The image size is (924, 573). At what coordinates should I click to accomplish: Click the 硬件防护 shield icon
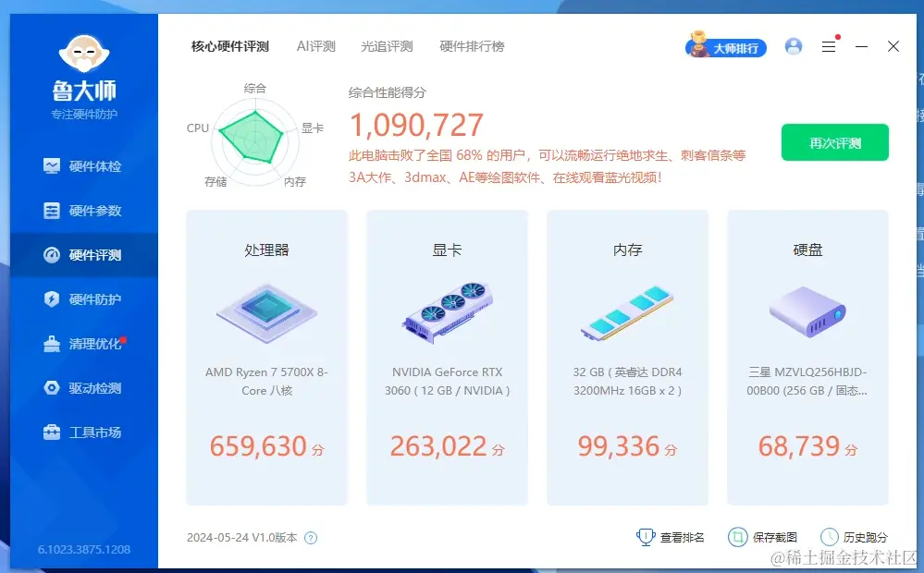(52, 299)
